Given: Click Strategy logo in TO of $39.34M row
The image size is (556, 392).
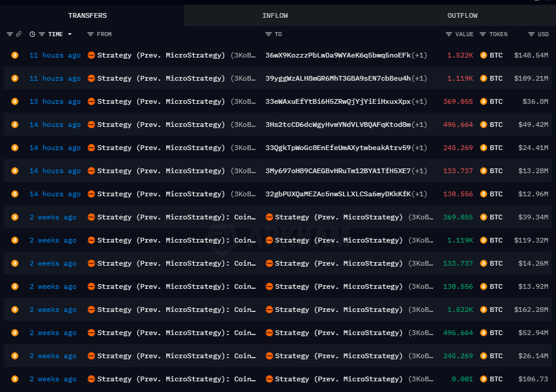Looking at the screenshot, I should click(x=269, y=217).
